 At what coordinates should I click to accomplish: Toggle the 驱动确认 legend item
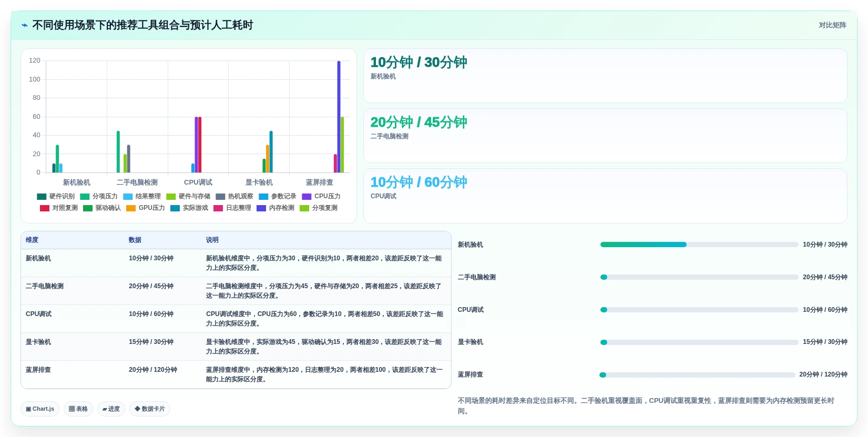[x=102, y=208]
